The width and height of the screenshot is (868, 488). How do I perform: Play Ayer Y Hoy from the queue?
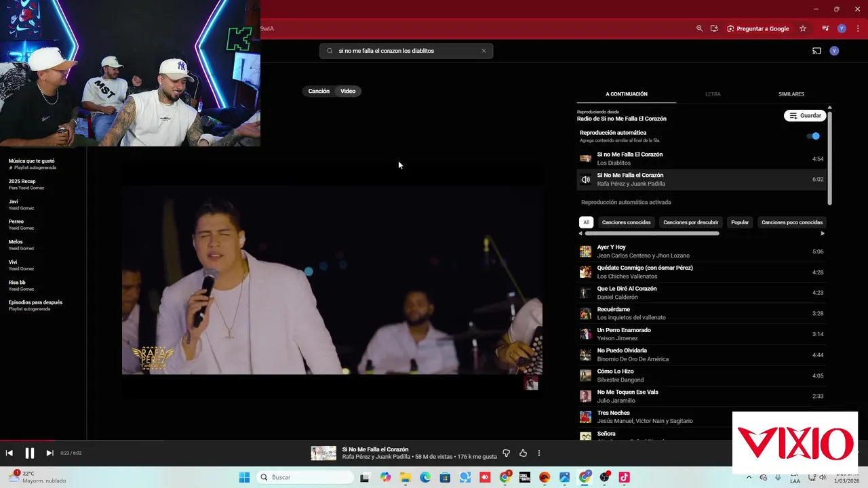click(x=702, y=251)
